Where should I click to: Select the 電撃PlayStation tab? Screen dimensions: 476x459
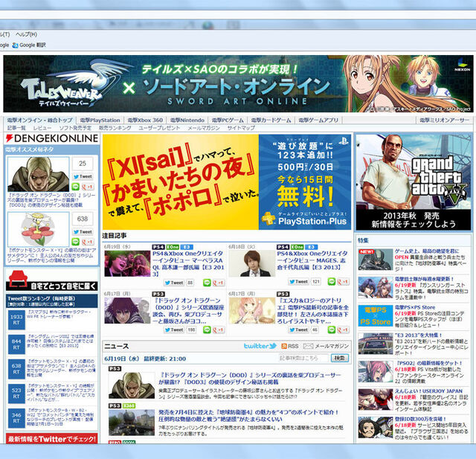click(100, 121)
